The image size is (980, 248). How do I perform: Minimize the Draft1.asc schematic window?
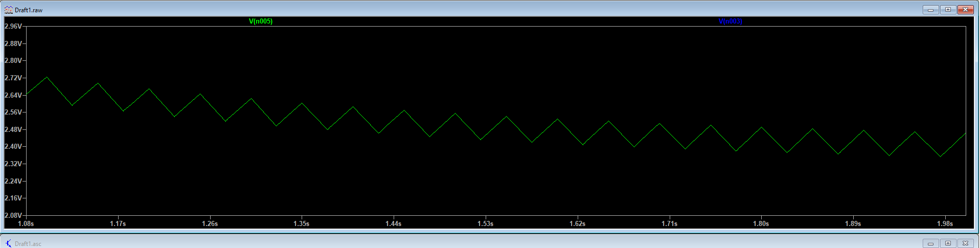pyautogui.click(x=930, y=243)
